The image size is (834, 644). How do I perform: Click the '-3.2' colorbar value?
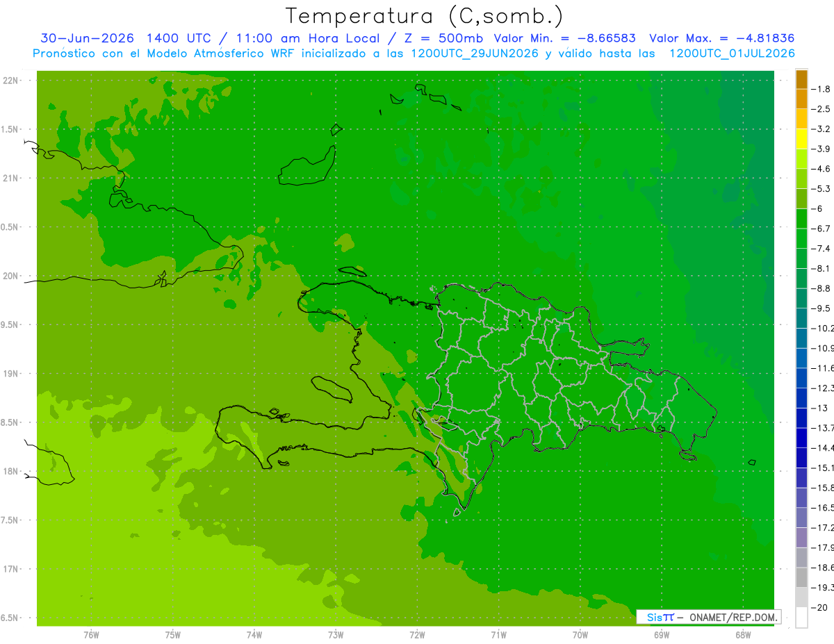[821, 129]
